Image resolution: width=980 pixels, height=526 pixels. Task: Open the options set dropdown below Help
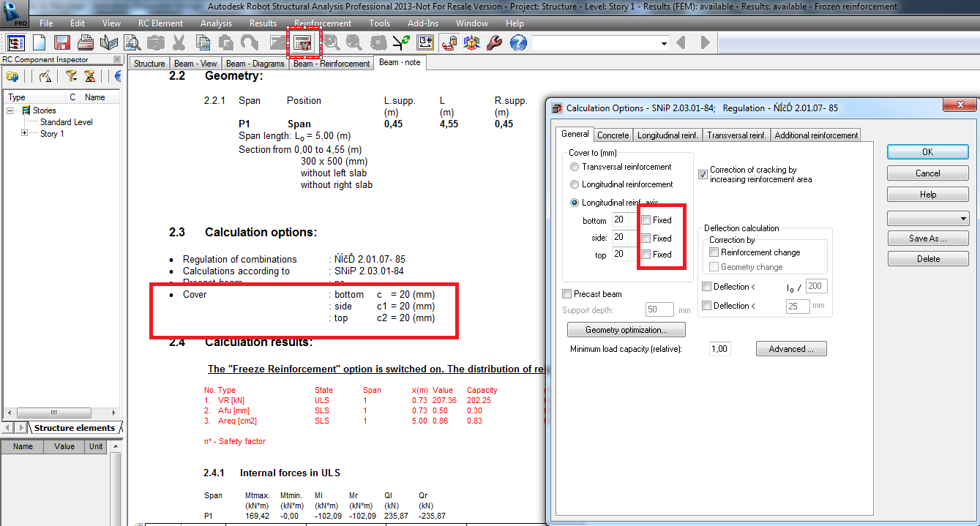[x=928, y=219]
